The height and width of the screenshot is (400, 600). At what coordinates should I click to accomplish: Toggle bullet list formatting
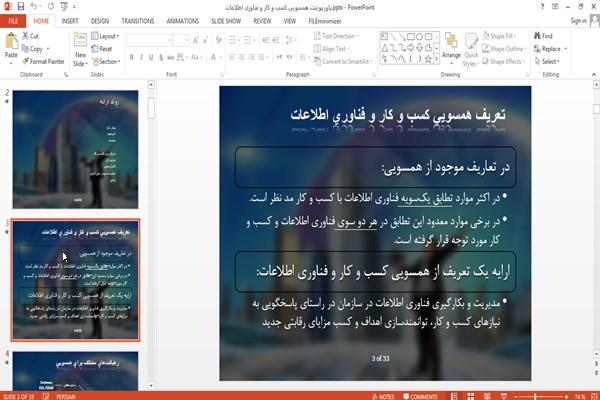232,40
